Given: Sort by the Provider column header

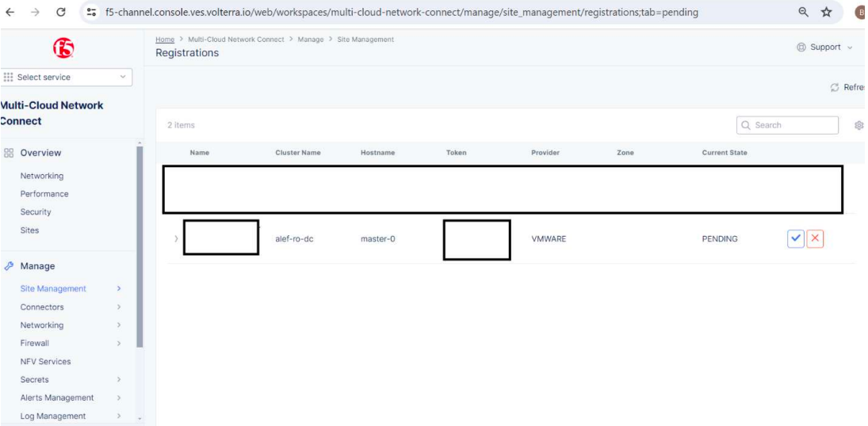Looking at the screenshot, I should pos(545,153).
